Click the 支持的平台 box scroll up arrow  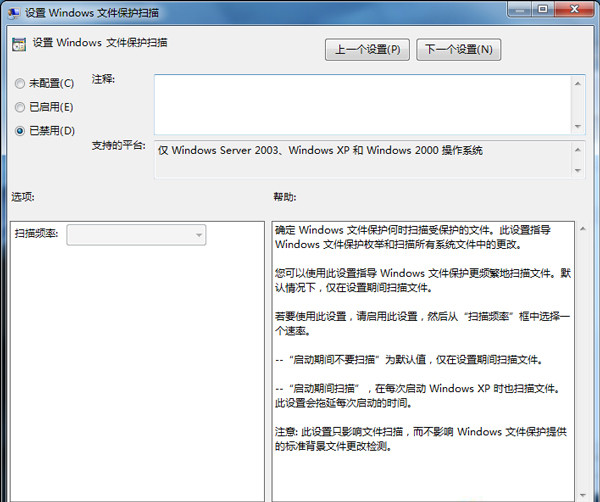click(578, 148)
